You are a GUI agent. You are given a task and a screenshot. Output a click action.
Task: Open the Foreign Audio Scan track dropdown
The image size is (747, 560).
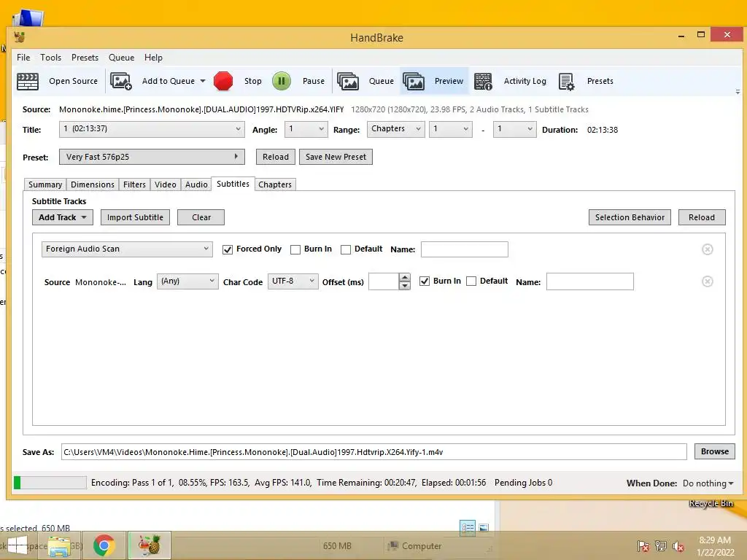[127, 249]
